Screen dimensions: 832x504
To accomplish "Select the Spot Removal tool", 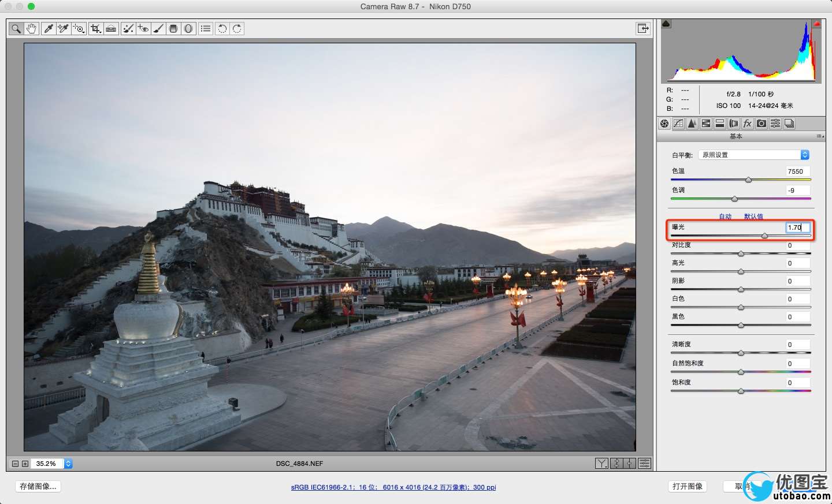I will tap(128, 28).
